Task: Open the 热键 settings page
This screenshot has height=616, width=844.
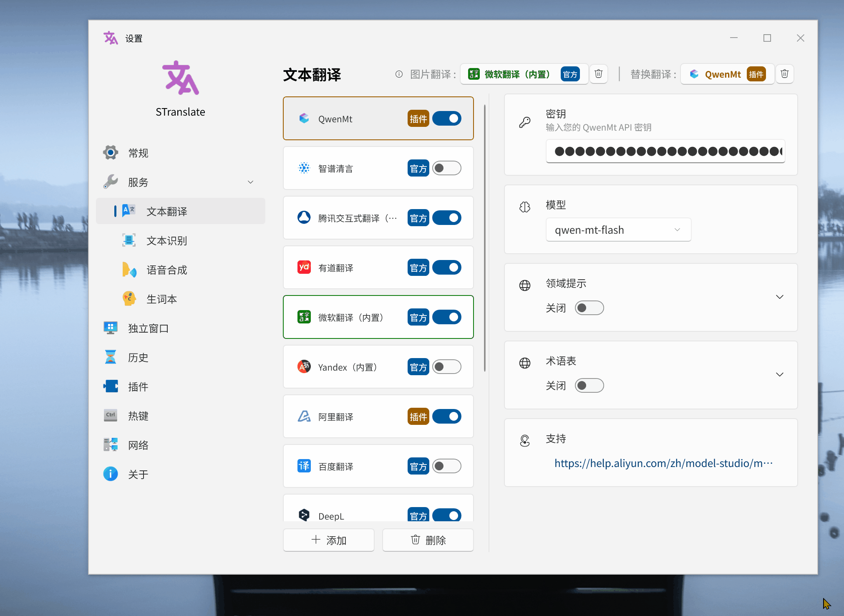Action: pos(138,416)
